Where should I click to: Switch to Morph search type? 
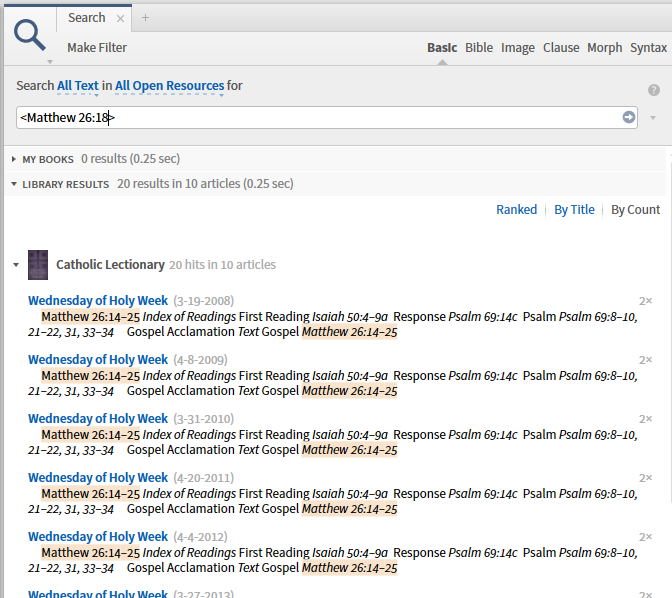604,48
